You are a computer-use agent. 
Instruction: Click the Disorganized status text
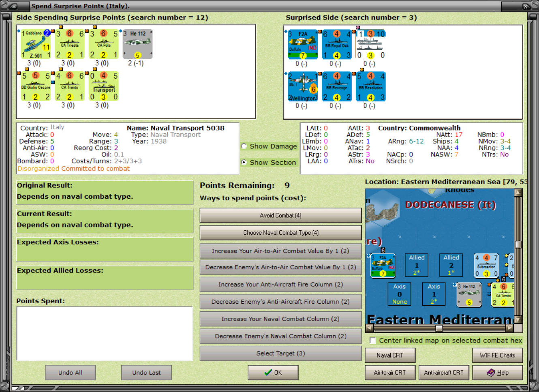(38, 169)
